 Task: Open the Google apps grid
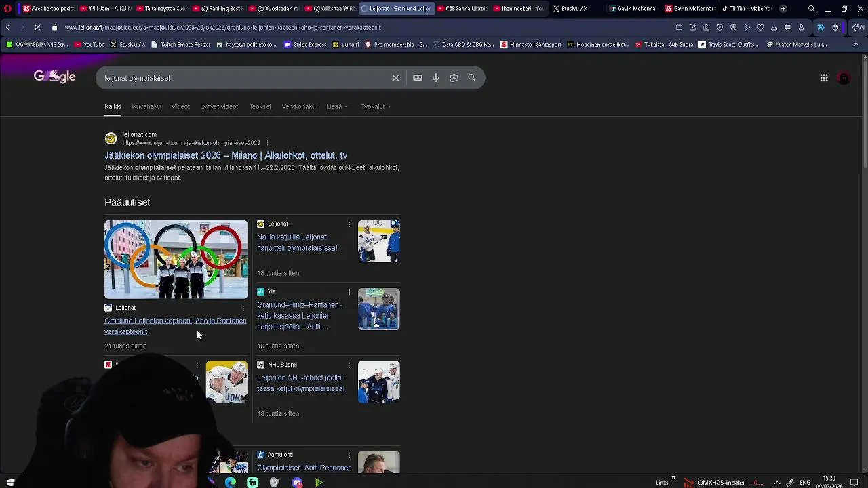point(824,78)
